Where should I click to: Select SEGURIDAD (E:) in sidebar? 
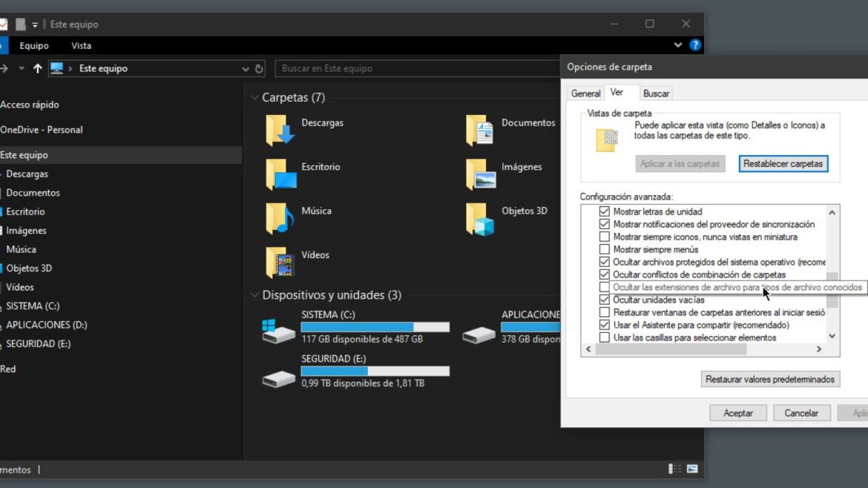click(38, 343)
